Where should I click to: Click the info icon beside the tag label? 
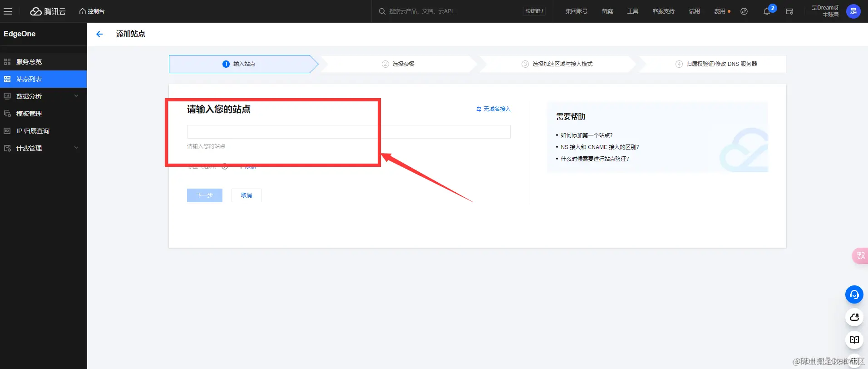point(225,167)
